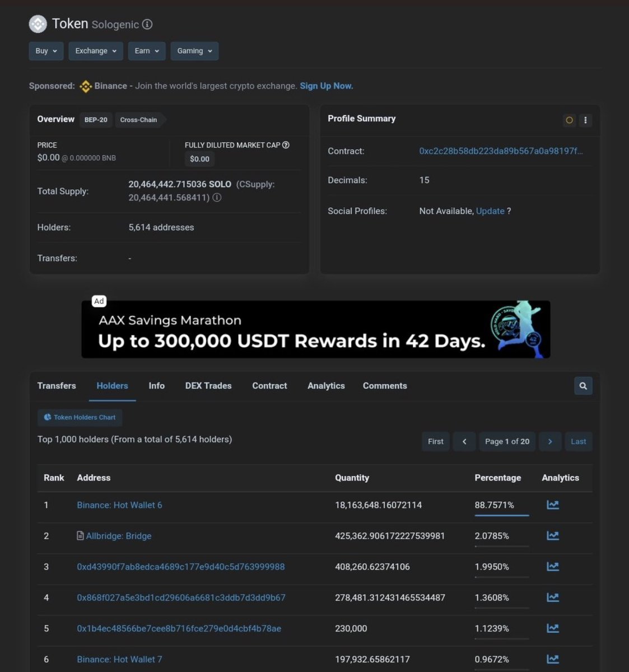Click the Sign Up Now link

point(327,86)
